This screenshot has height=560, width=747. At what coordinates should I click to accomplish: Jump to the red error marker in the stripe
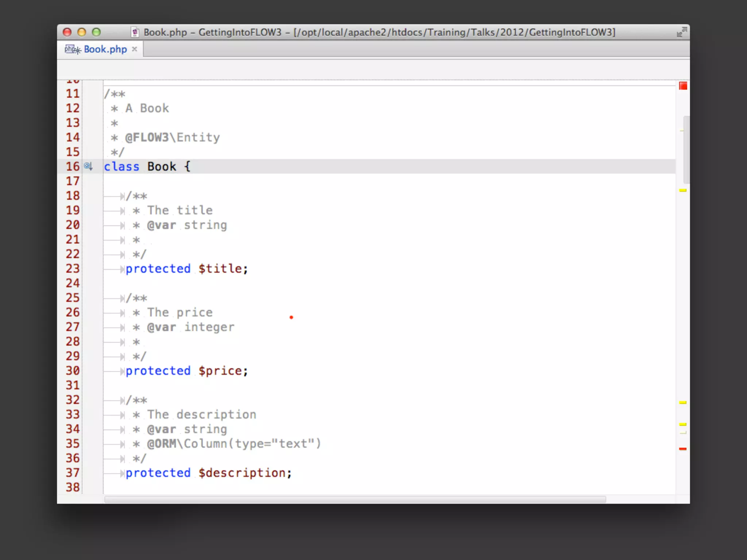[683, 449]
